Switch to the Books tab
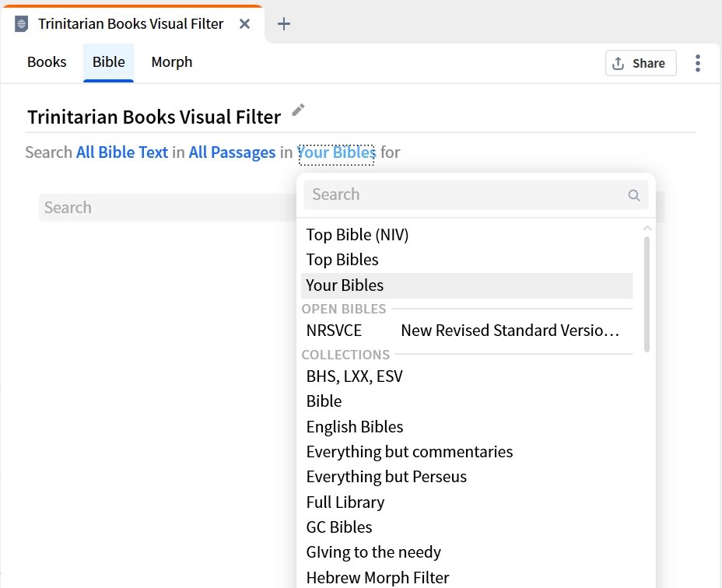The width and height of the screenshot is (722, 588). point(47,62)
